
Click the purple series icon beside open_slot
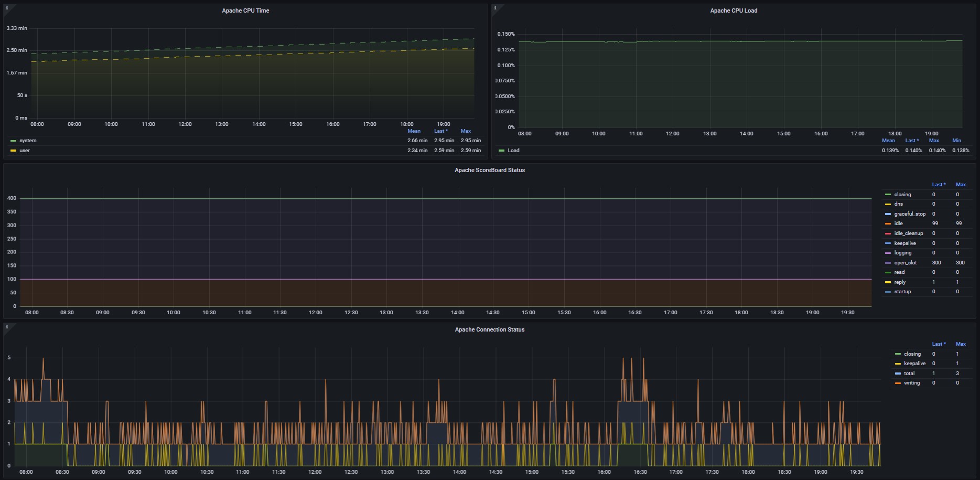tap(888, 263)
